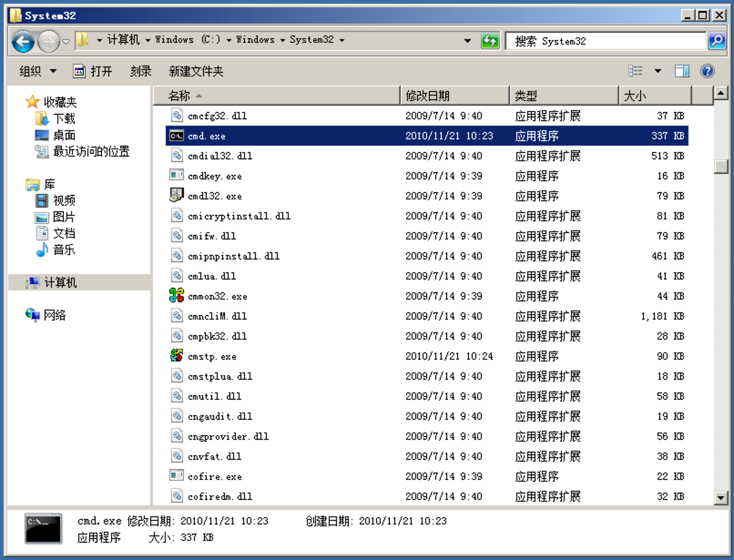Click the cmstp.exe file icon
Screen dimensions: 734x560
[x=177, y=356]
